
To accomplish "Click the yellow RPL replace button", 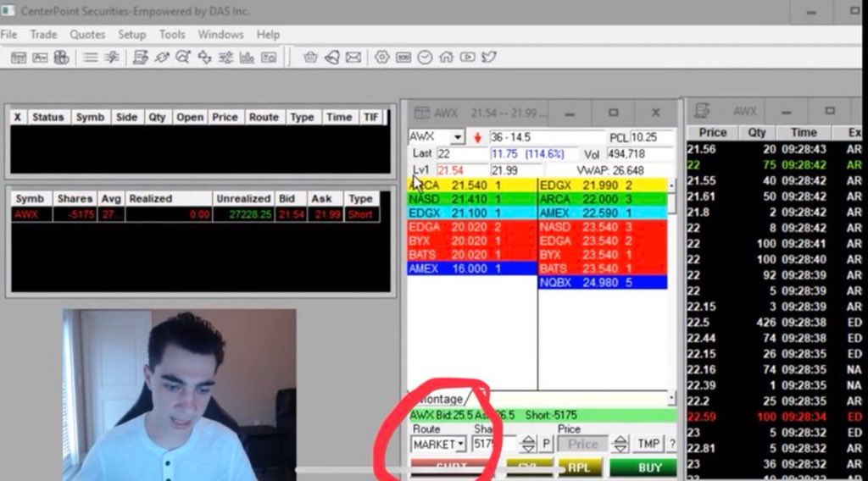I will [x=579, y=467].
